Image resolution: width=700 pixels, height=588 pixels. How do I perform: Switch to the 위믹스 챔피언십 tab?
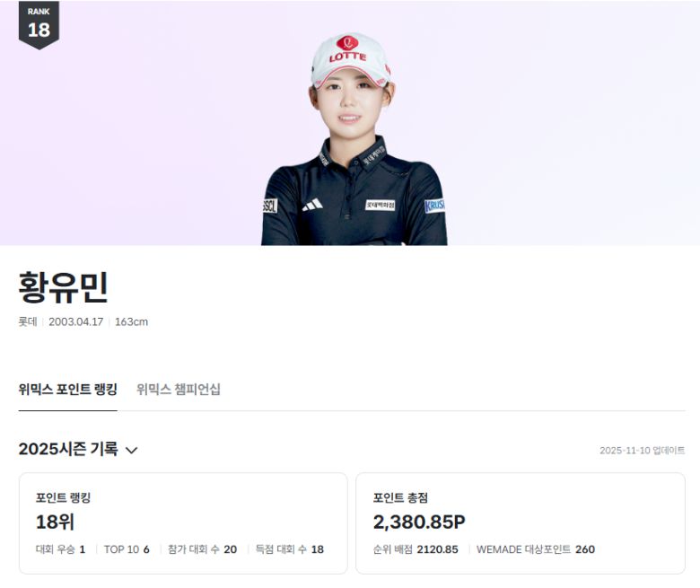coord(178,390)
